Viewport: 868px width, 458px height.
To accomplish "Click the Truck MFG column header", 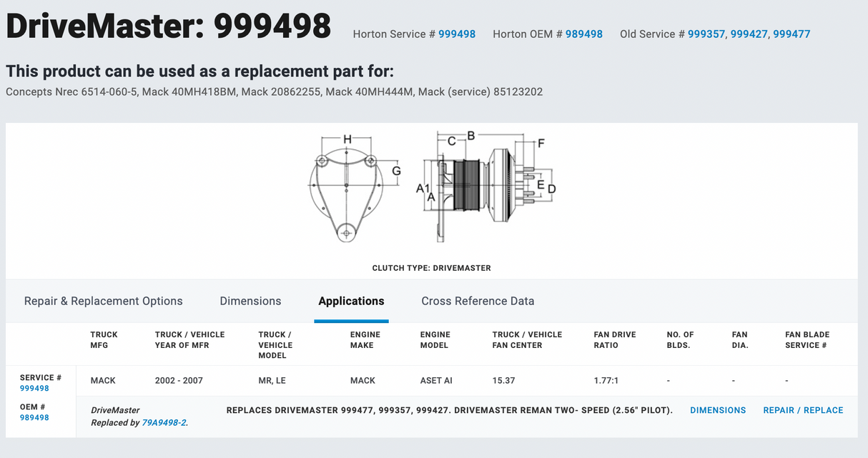I will pyautogui.click(x=104, y=339).
